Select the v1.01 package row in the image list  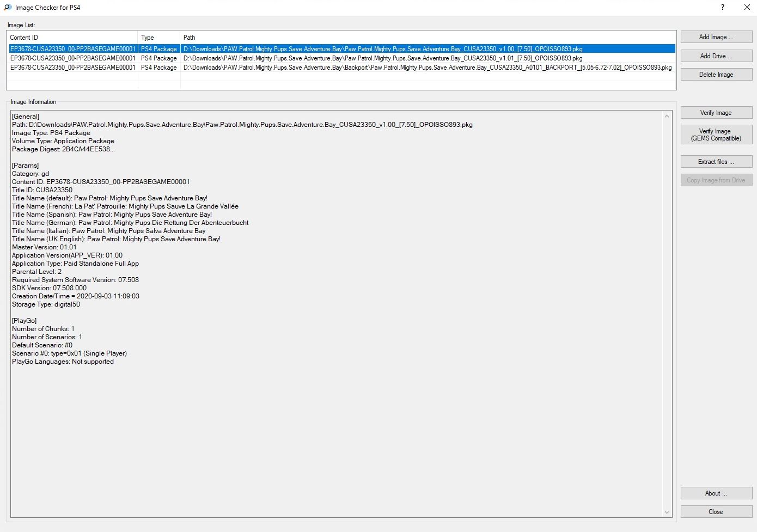(341, 58)
